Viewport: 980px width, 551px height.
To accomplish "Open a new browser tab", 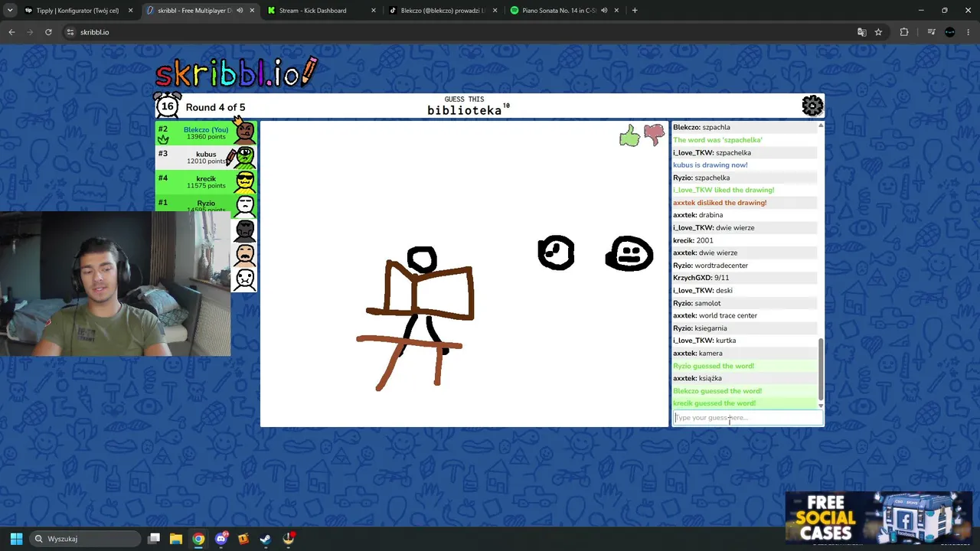I will coord(635,11).
